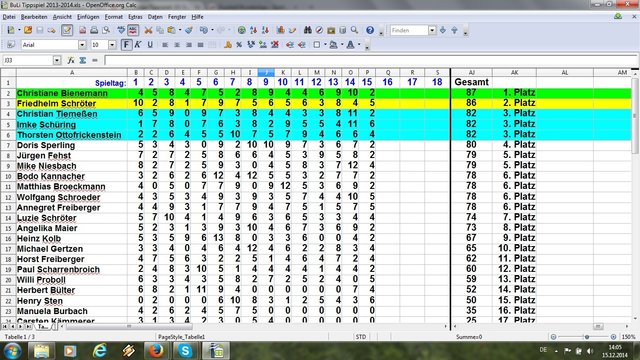
Task: Run the Spellcheck ABC icon
Action: (x=121, y=30)
